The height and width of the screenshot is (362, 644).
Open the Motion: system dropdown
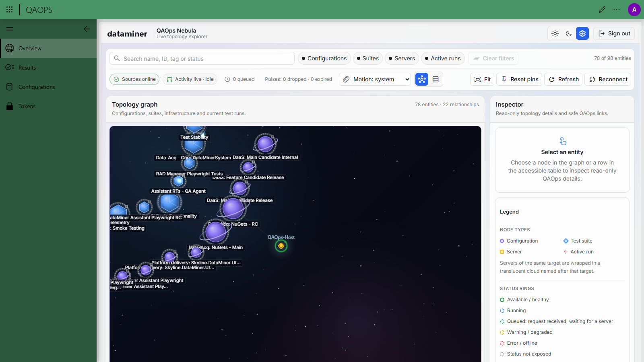(x=375, y=79)
